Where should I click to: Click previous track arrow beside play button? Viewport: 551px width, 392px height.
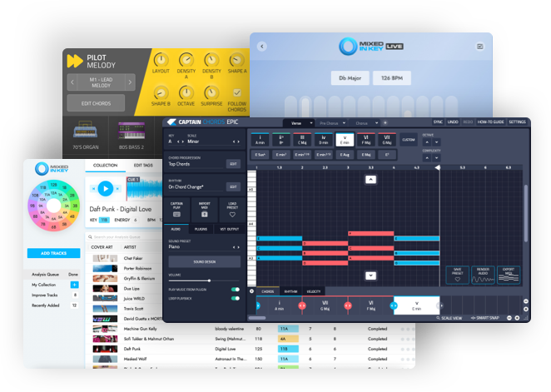[93, 189]
